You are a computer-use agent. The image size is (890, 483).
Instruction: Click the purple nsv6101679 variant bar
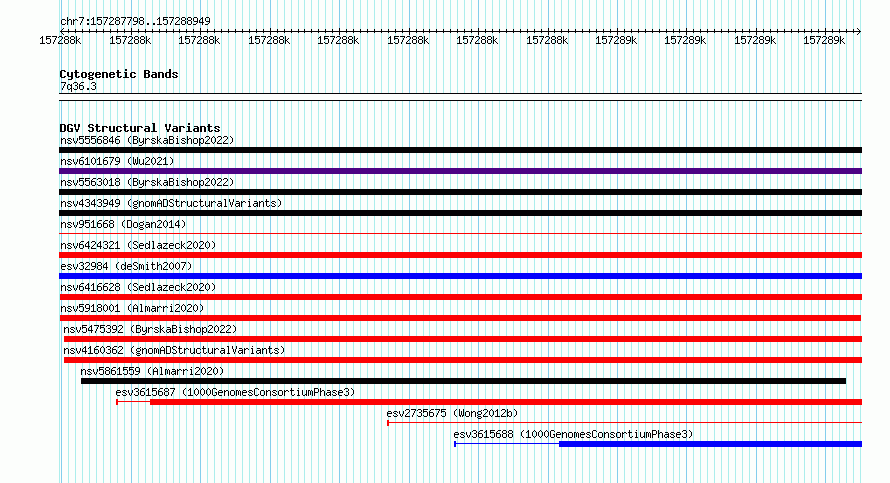coord(460,171)
